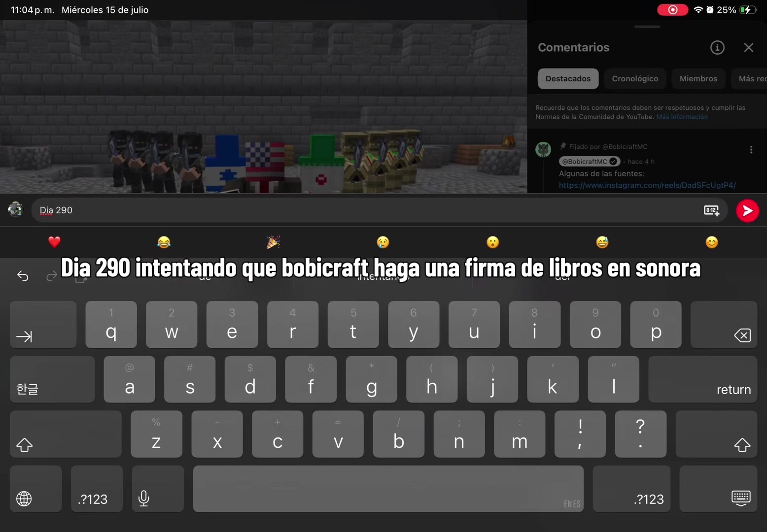Tap the letter z key
This screenshot has width=767, height=532.
point(156,434)
